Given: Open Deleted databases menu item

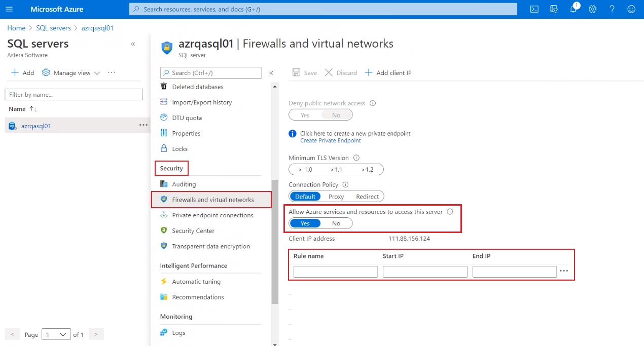Looking at the screenshot, I should (198, 87).
